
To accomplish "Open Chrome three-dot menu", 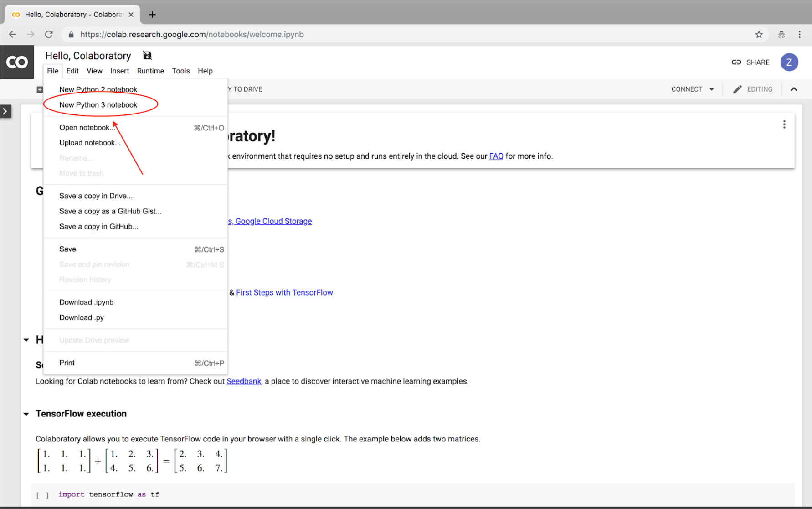I will (x=799, y=35).
